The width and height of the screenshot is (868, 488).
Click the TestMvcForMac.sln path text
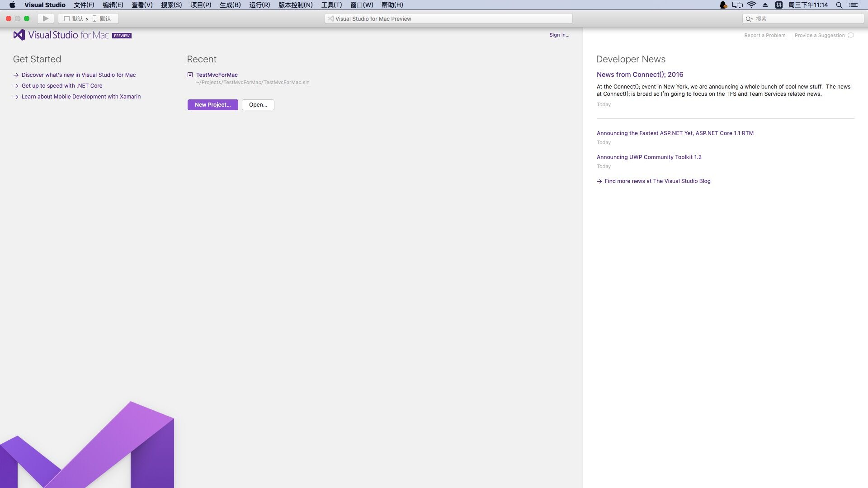[253, 82]
